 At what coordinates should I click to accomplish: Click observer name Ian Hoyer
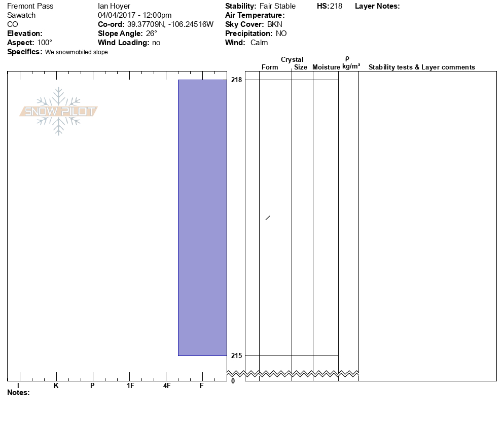point(114,6)
